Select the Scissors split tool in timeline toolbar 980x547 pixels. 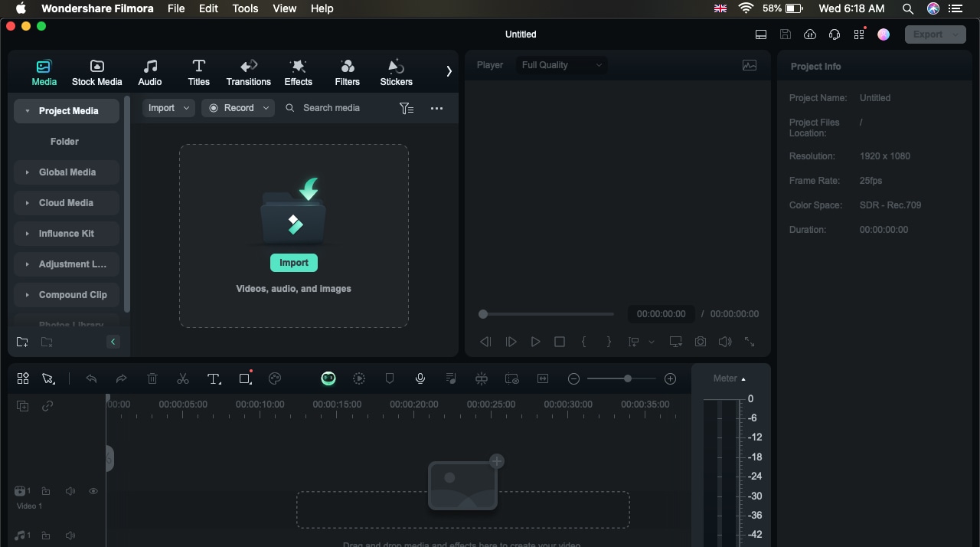click(182, 378)
